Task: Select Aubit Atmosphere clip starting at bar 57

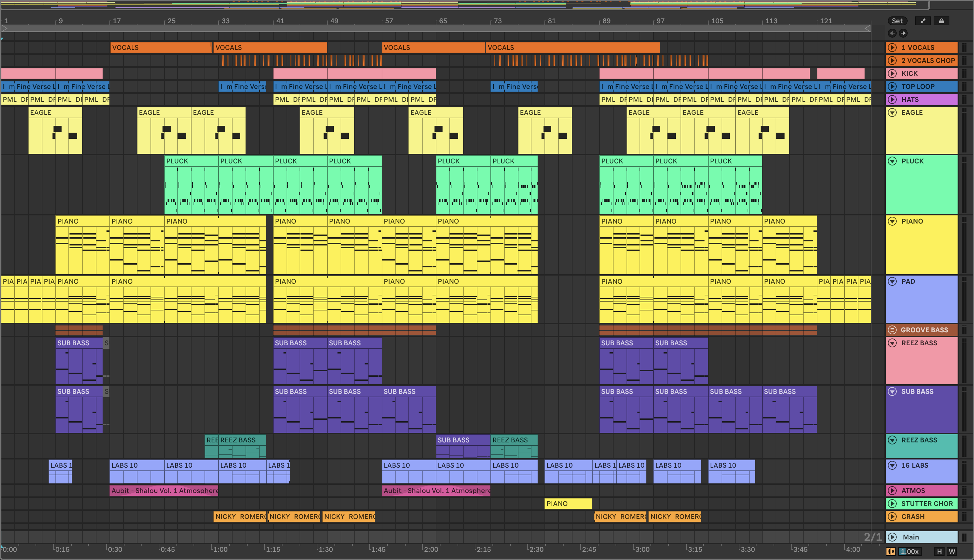Action: click(x=436, y=491)
